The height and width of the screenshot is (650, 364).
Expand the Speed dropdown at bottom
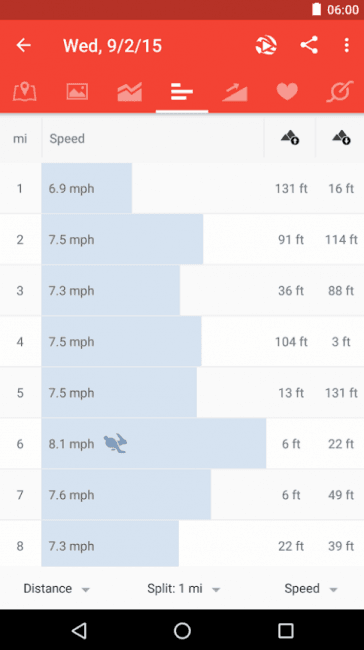pos(311,589)
